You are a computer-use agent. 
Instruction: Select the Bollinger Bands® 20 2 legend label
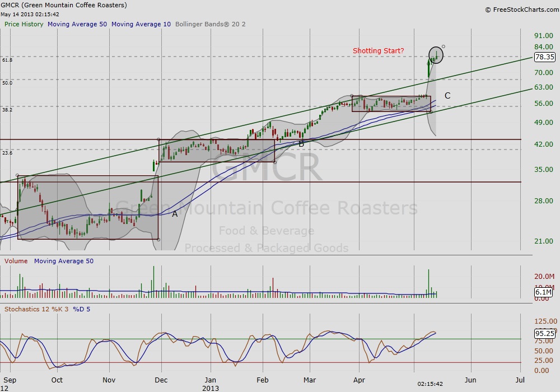coord(211,24)
